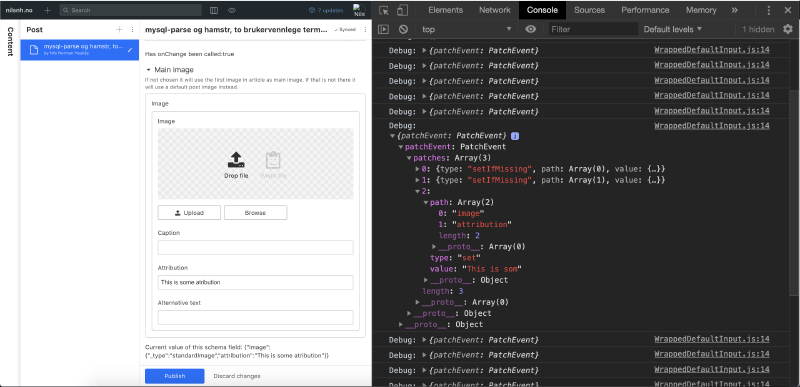Screen dimensions: 800x387
Task: Click the Drop file upload icon
Action: [x=236, y=160]
